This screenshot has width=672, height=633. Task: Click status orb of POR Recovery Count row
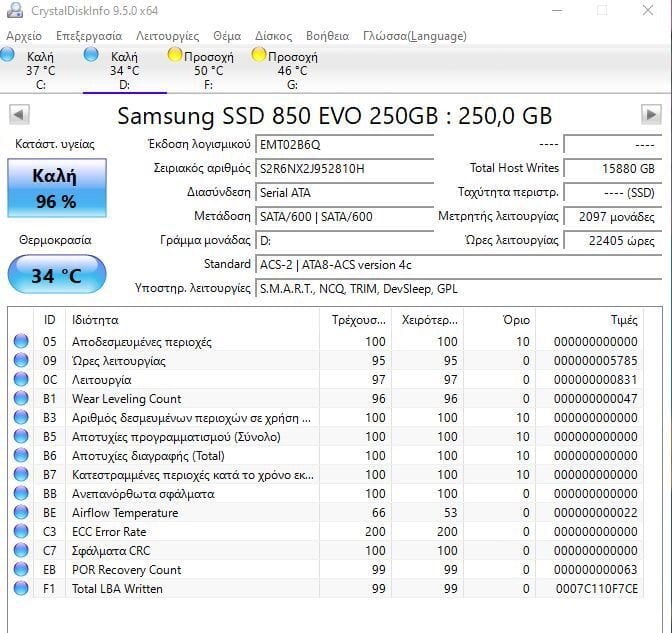point(21,570)
